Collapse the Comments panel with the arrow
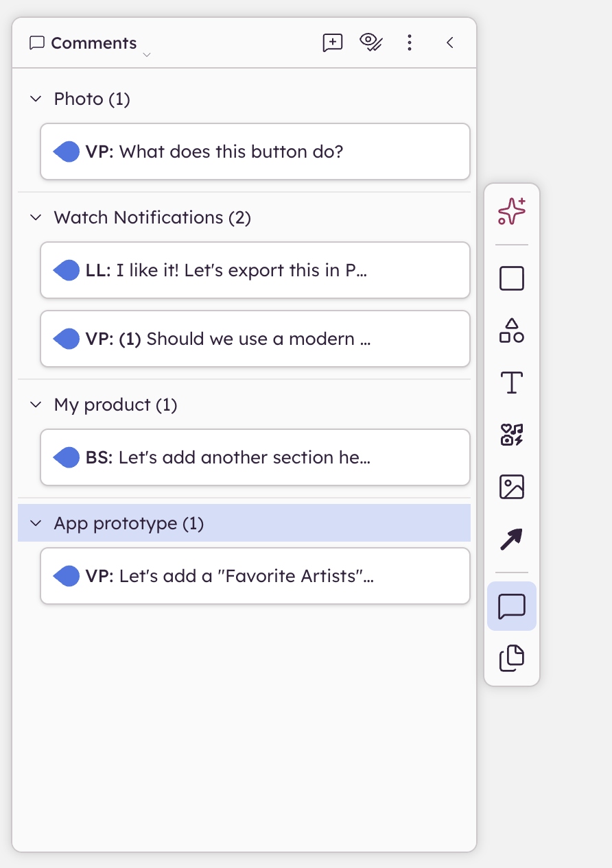The height and width of the screenshot is (868, 612). [450, 43]
